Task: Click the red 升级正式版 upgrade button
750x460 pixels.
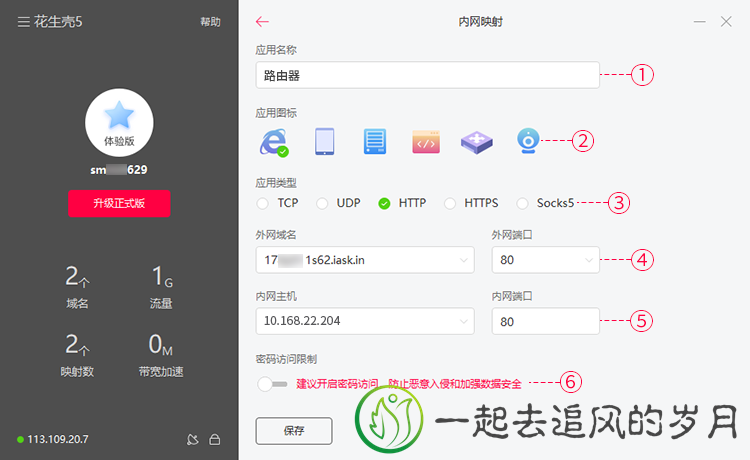Action: pyautogui.click(x=119, y=203)
